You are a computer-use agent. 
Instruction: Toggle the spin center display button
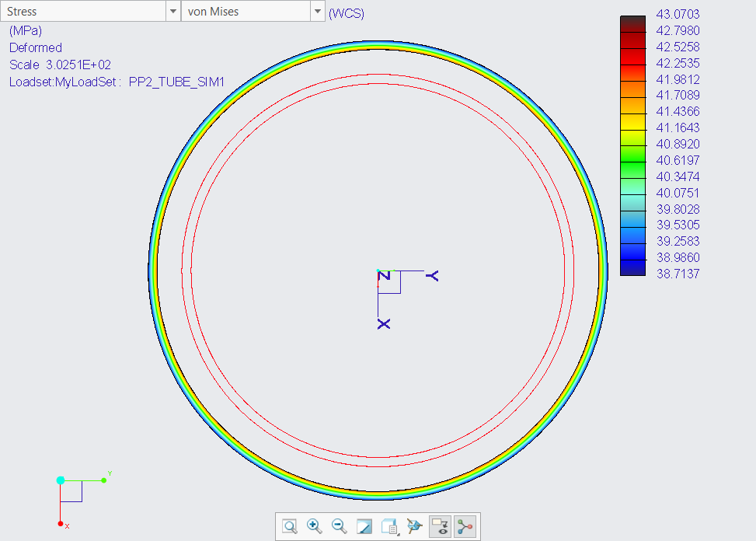[465, 526]
